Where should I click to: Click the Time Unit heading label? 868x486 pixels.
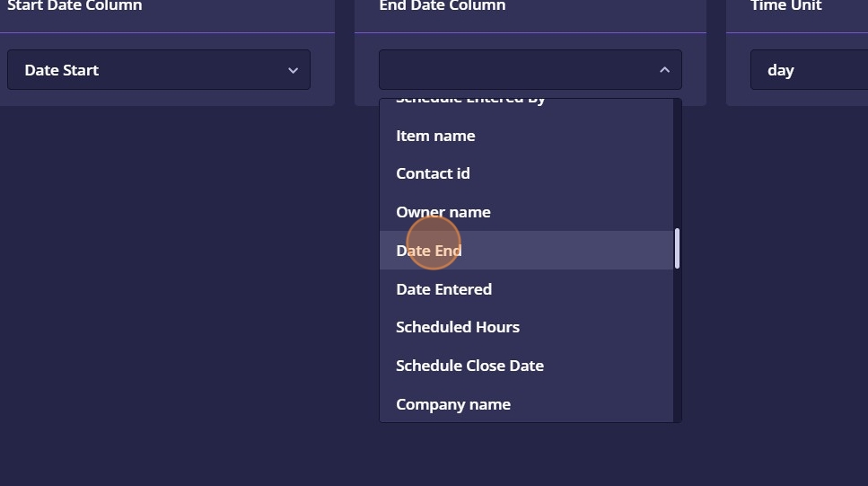[786, 6]
